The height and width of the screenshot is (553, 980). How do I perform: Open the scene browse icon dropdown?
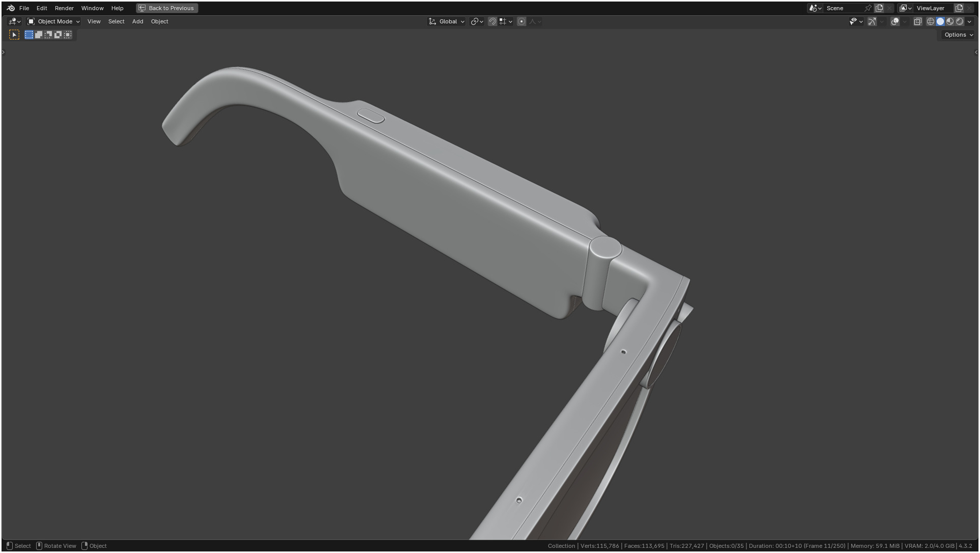click(815, 8)
